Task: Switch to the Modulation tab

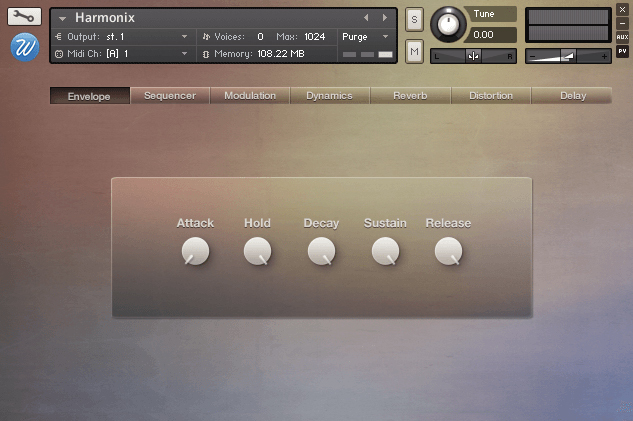Action: pos(250,96)
